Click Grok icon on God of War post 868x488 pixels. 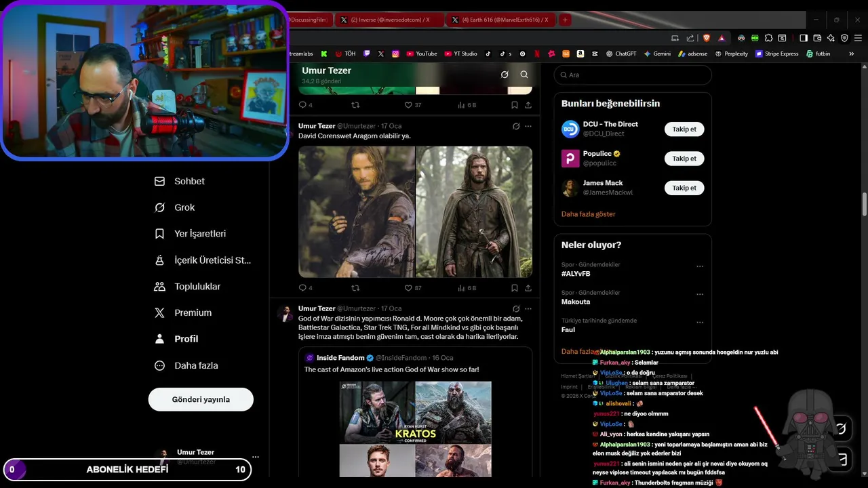(516, 309)
